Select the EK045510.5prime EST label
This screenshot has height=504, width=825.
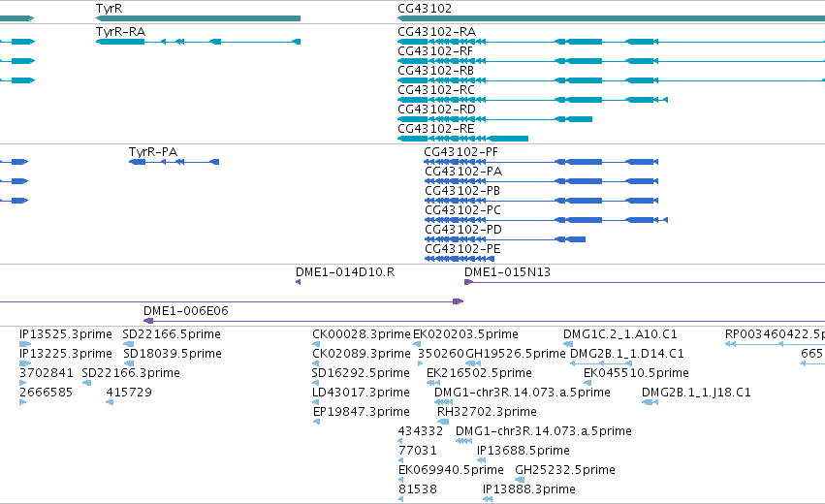point(636,373)
